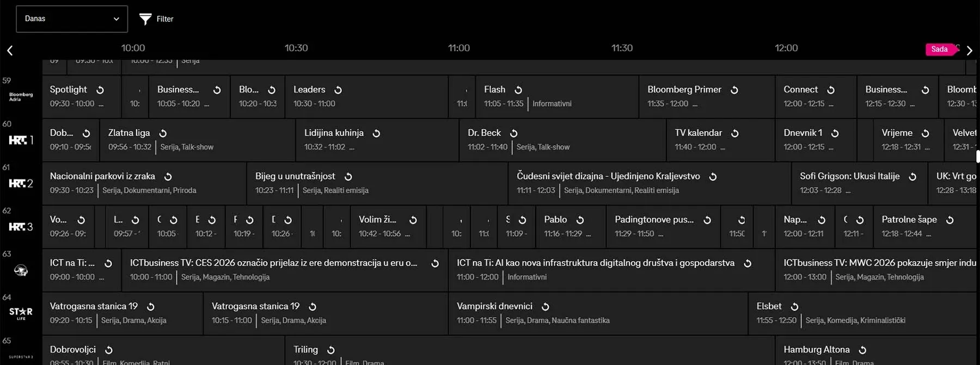Click replay icon next to Leaders
This screenshot has height=365, width=980.
338,90
